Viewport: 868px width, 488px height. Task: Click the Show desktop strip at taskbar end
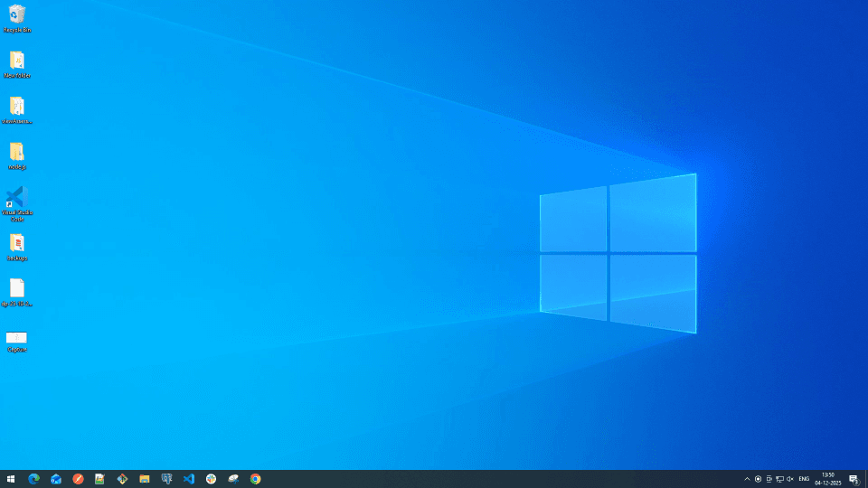(866, 479)
